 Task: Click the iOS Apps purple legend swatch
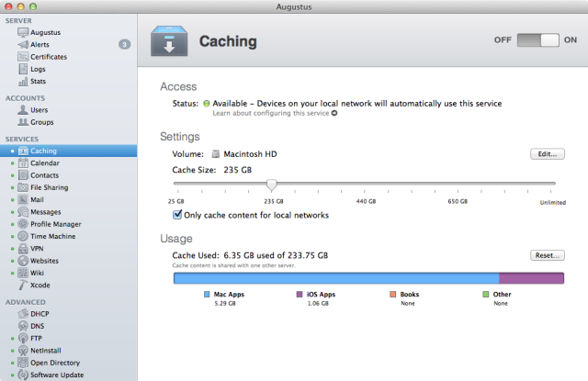(300, 294)
